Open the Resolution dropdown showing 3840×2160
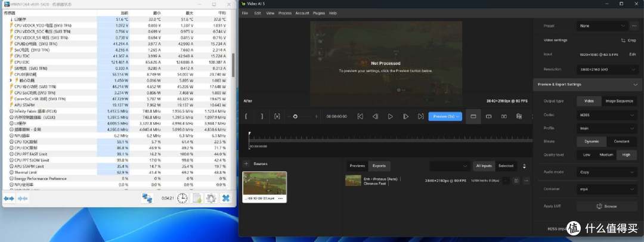 pyautogui.click(x=607, y=69)
